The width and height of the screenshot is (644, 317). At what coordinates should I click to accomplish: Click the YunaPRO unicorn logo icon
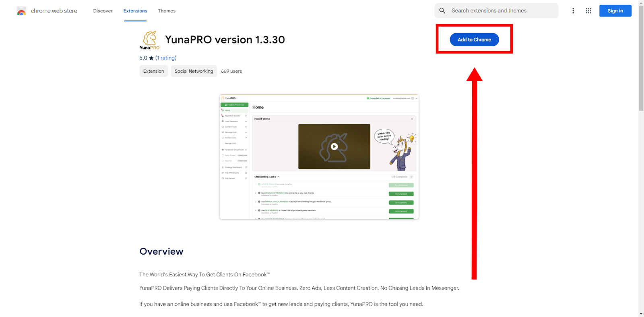[x=150, y=40]
